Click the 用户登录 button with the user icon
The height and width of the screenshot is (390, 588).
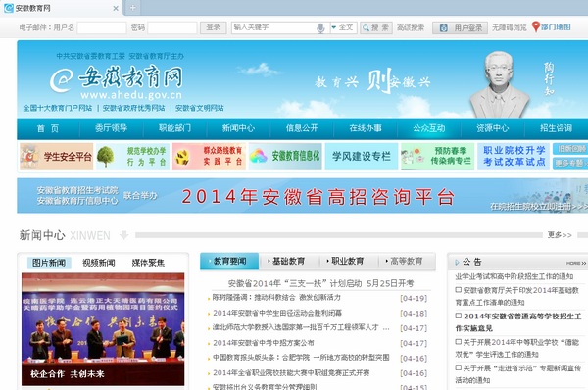point(461,27)
